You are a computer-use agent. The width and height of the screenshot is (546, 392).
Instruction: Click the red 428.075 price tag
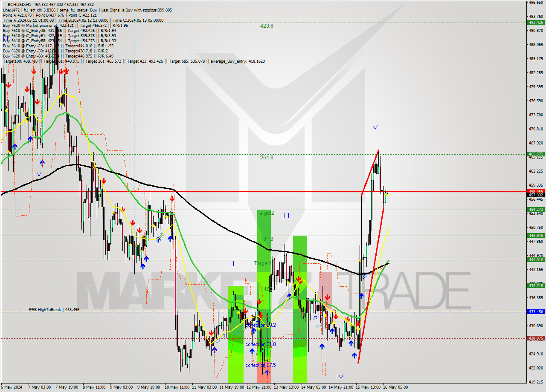[536, 338]
